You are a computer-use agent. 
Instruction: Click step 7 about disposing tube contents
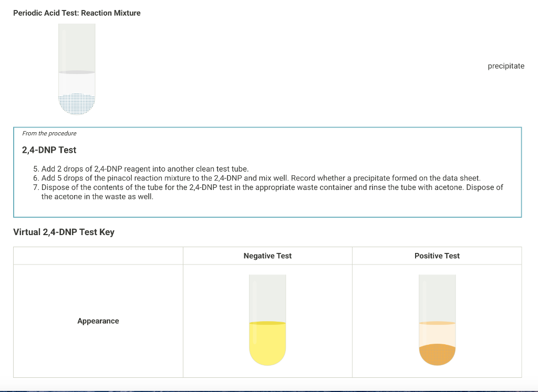(268, 192)
